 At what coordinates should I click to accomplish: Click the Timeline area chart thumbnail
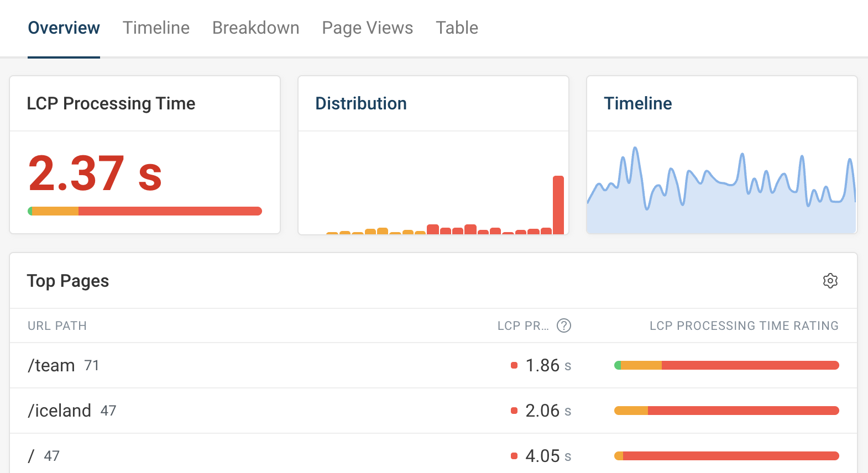tap(721, 190)
